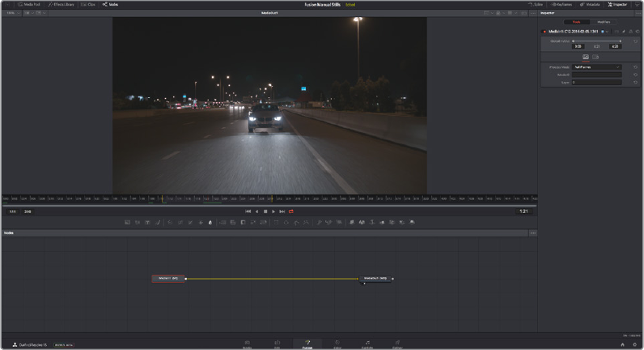Click the Home icon in bottom bar
Screen dimensions: 644x350
tap(622, 344)
